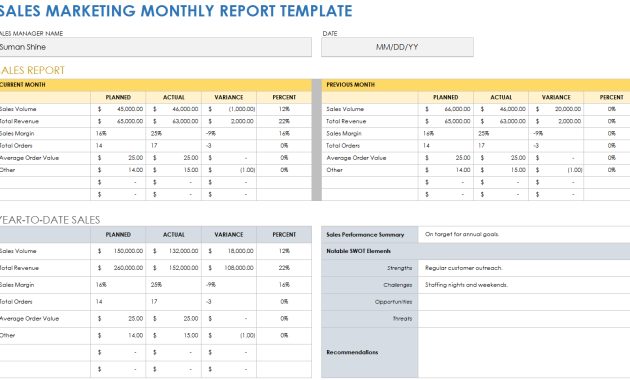
Task: Click Current Month Total Revenue actual 63,000.00 cell
Action: pos(174,121)
